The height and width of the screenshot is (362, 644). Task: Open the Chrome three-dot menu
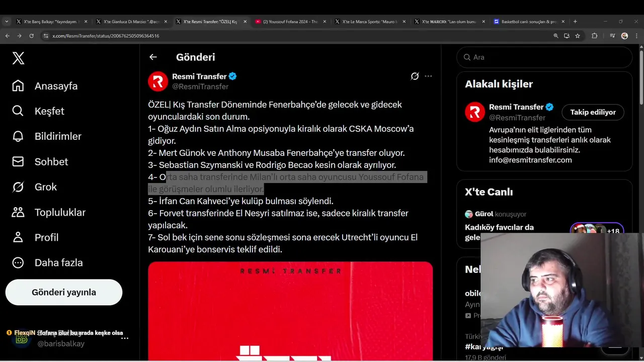click(x=636, y=36)
